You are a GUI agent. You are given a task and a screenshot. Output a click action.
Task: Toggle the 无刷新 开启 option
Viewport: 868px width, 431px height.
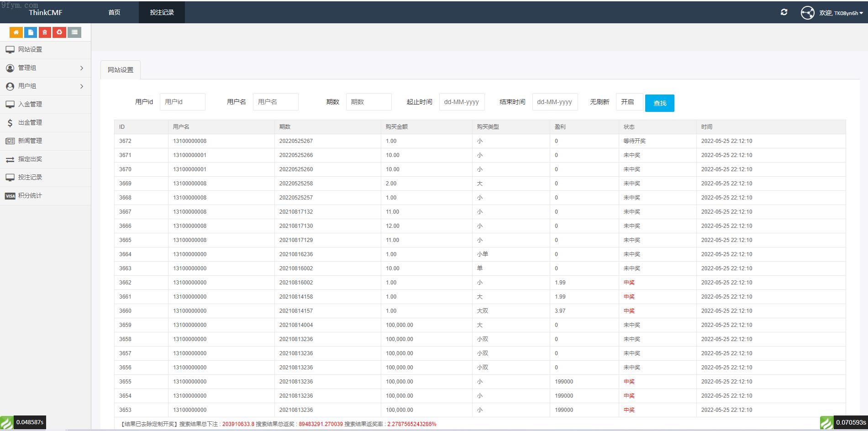629,102
